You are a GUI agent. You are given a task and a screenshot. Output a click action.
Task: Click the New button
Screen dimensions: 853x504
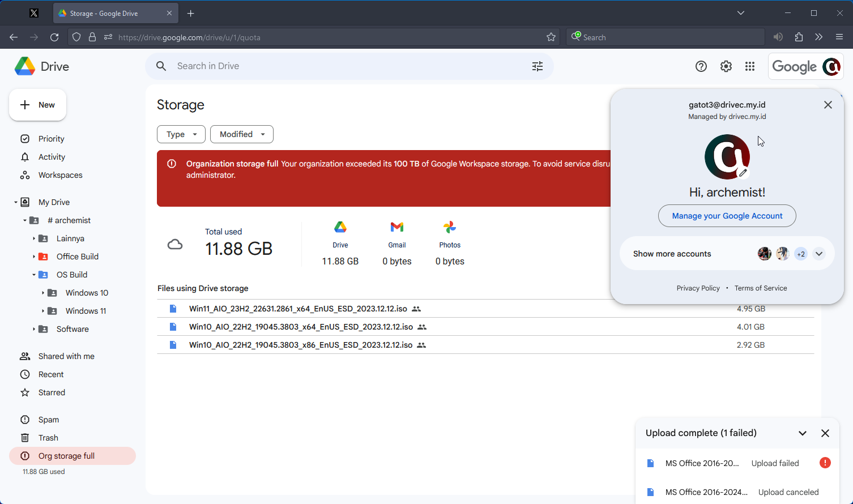37,105
